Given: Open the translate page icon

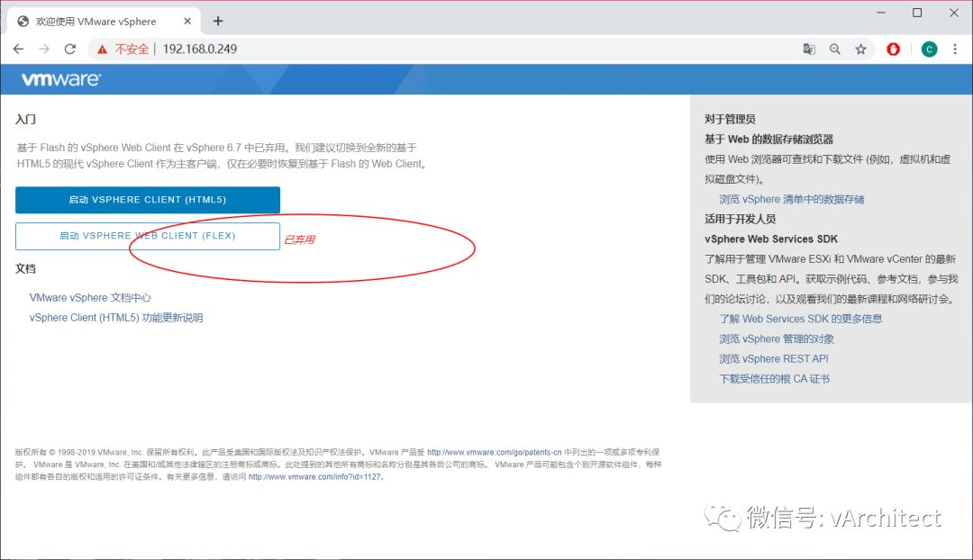Looking at the screenshot, I should (x=808, y=49).
